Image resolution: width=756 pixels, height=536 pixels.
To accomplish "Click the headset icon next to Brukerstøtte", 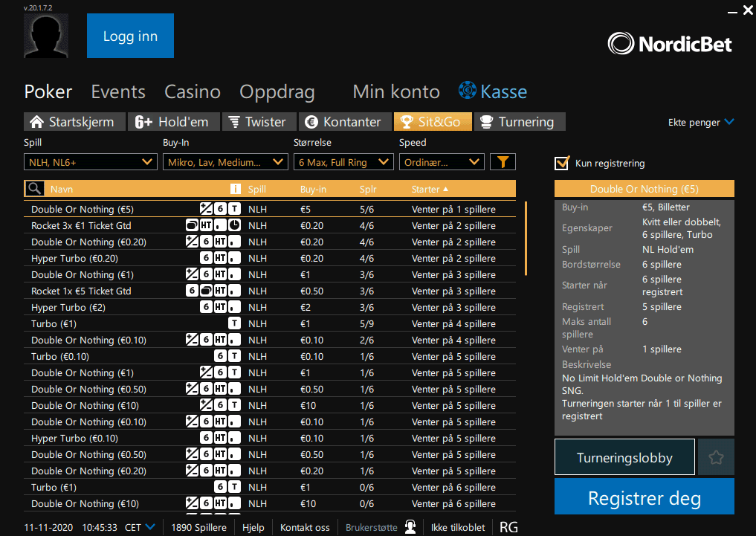I will 410,527.
